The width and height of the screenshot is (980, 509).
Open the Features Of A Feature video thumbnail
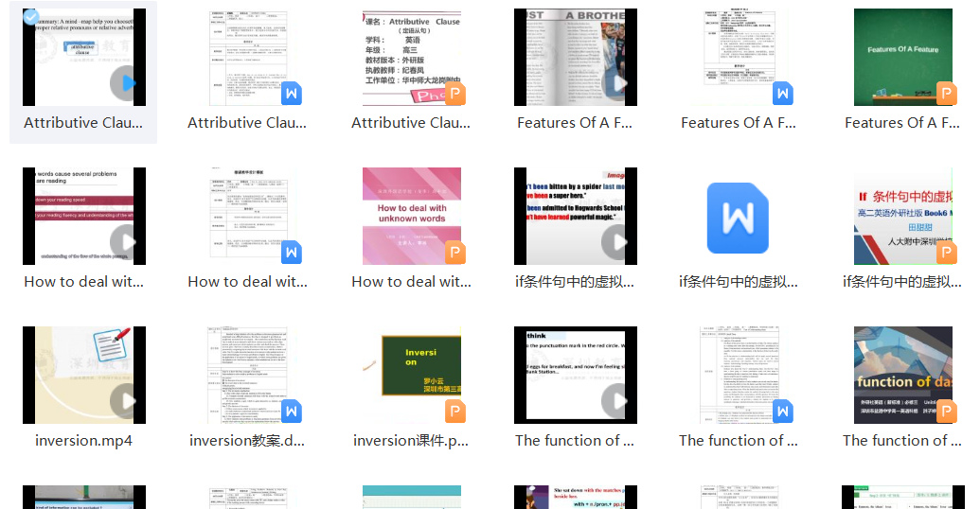(575, 57)
